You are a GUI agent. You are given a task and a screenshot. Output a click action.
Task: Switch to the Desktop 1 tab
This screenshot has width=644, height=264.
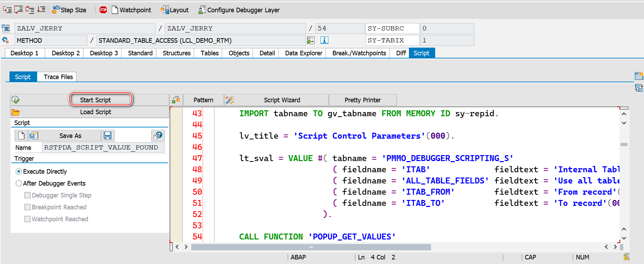tap(25, 53)
